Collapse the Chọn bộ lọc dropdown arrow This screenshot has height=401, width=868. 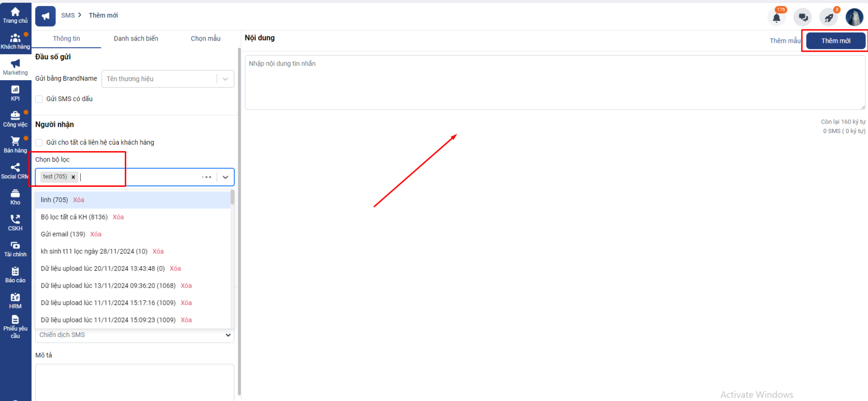pos(225,177)
